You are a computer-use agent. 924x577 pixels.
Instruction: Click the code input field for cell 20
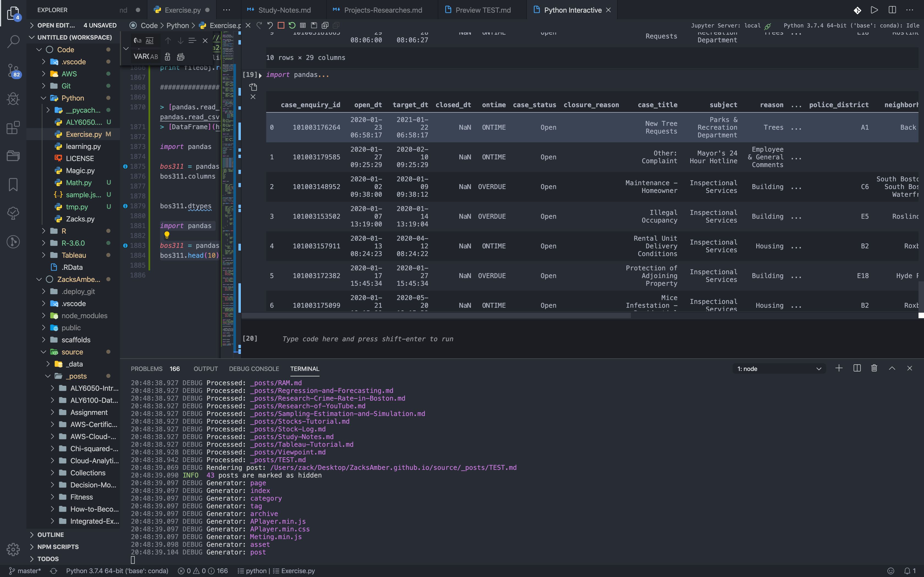coord(367,339)
